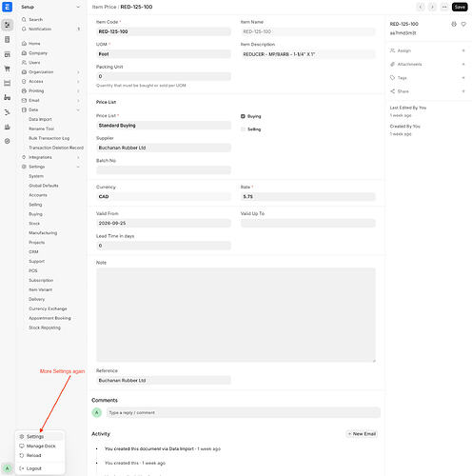Screen dimensions: 472x476
Task: Expand the Email section
Action: pos(78,101)
